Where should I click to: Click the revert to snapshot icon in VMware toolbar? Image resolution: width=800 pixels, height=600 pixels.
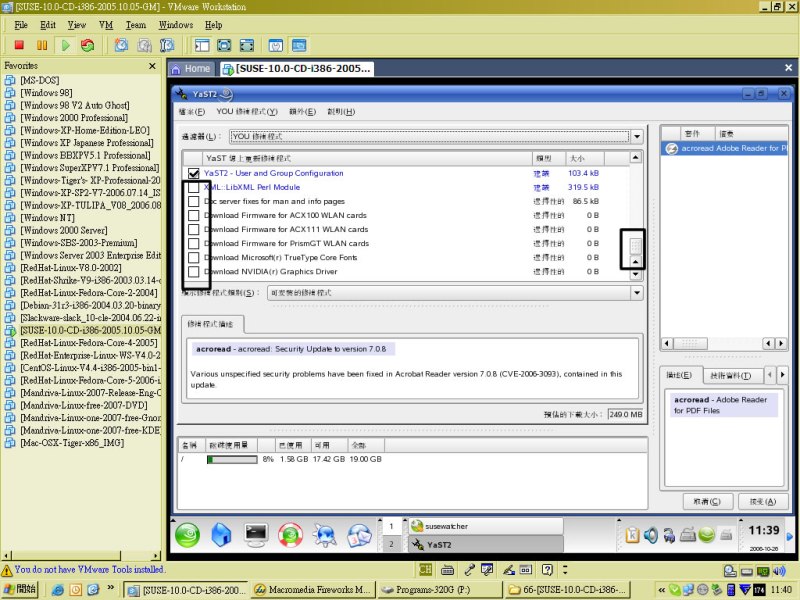[144, 45]
